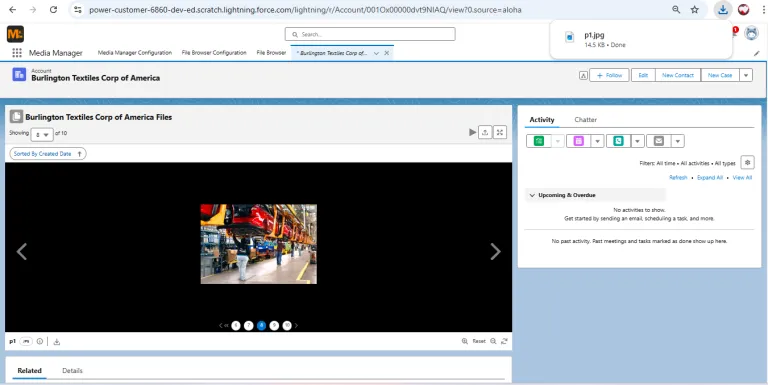Open the site information icon in address bar

(78, 10)
